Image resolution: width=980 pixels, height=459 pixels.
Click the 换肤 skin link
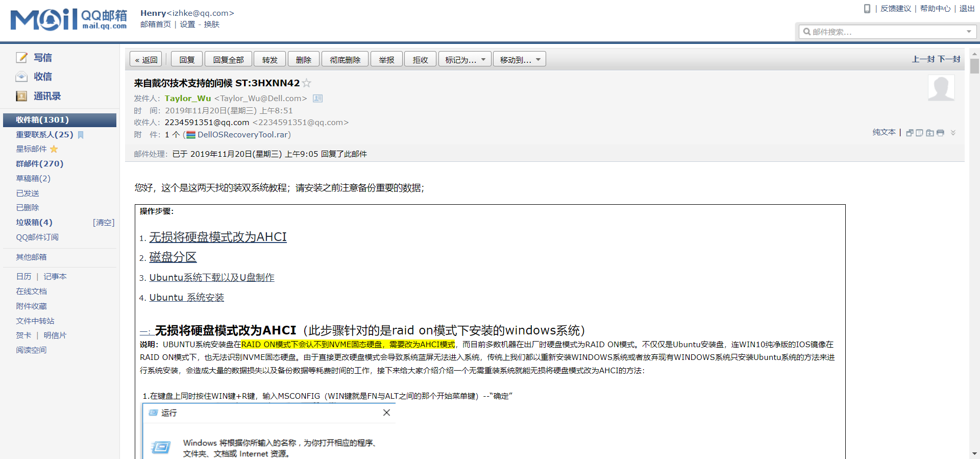(212, 25)
